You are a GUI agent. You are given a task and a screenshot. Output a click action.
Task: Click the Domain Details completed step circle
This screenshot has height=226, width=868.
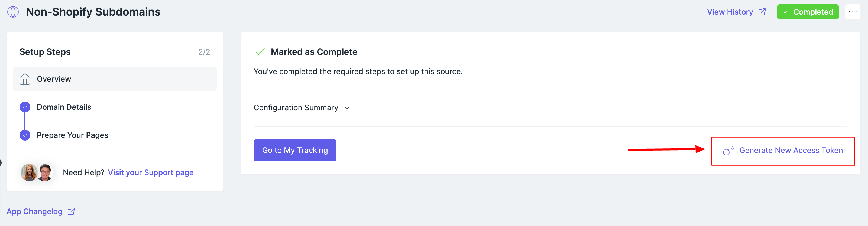[x=25, y=107]
